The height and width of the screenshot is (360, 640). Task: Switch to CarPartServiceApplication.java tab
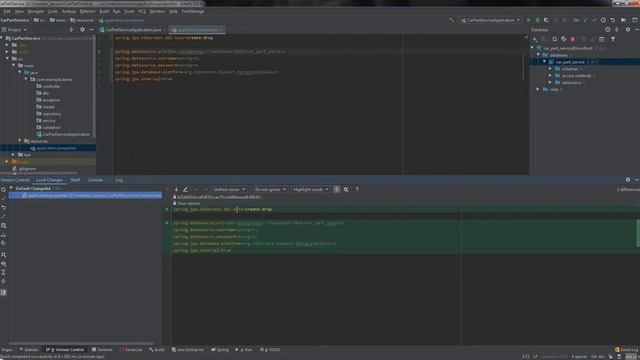coord(131,30)
